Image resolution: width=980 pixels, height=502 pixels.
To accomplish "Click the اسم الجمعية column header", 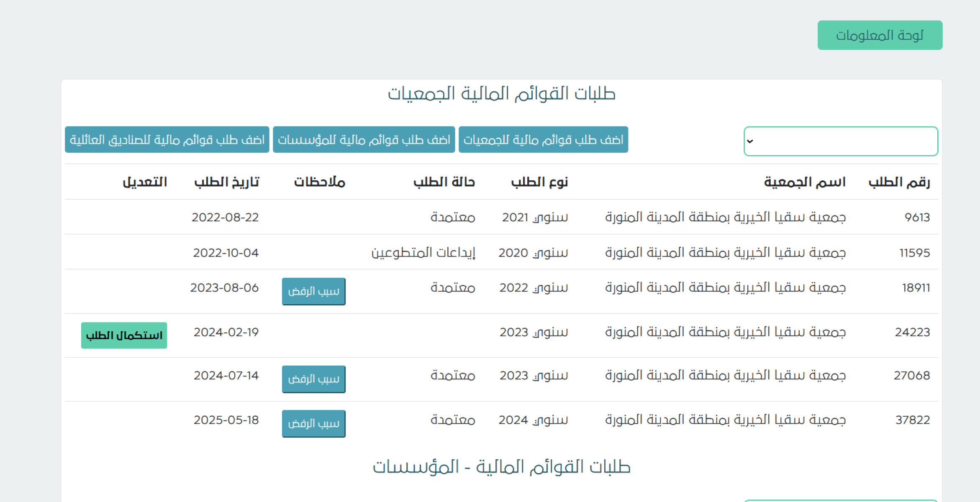I will (804, 182).
